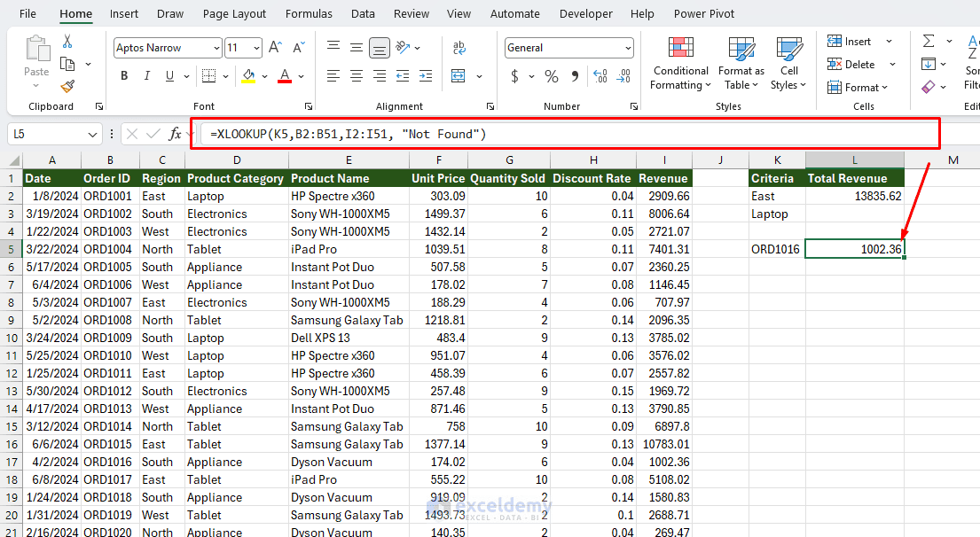Apply Percent Style format
This screenshot has width=980, height=537.
click(x=552, y=76)
